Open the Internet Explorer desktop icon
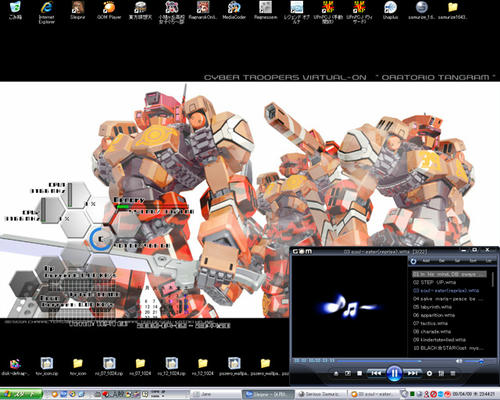 [46, 12]
